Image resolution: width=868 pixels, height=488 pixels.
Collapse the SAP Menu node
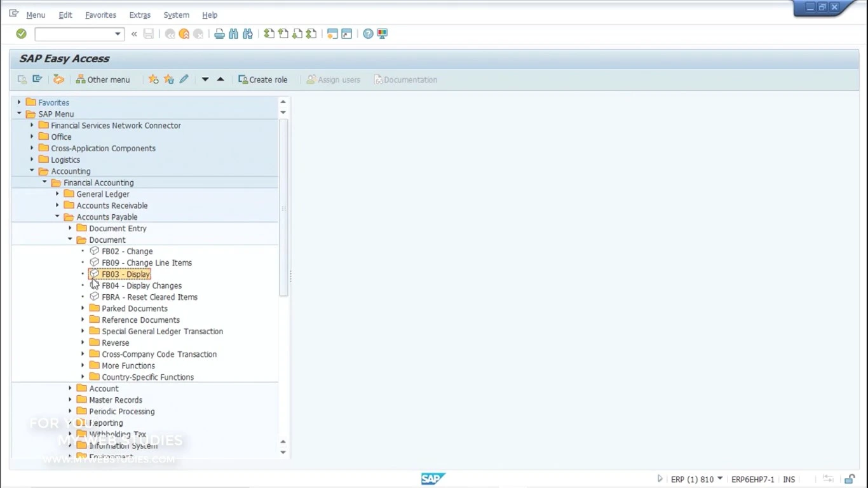click(x=19, y=114)
